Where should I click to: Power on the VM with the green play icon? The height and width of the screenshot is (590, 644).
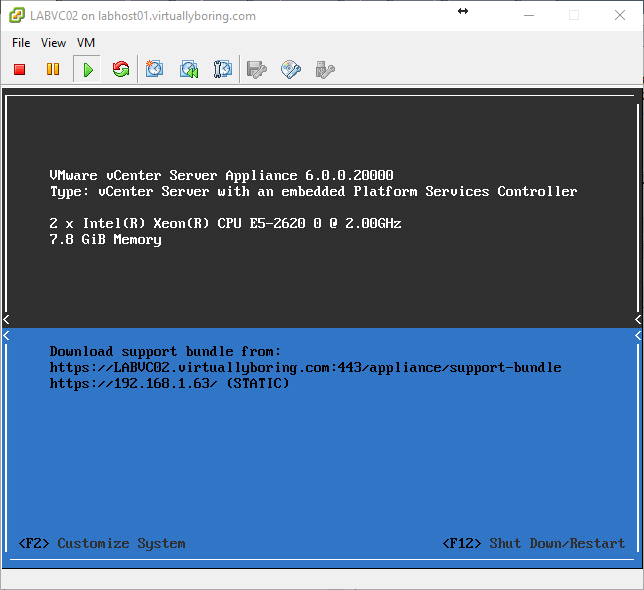point(87,70)
